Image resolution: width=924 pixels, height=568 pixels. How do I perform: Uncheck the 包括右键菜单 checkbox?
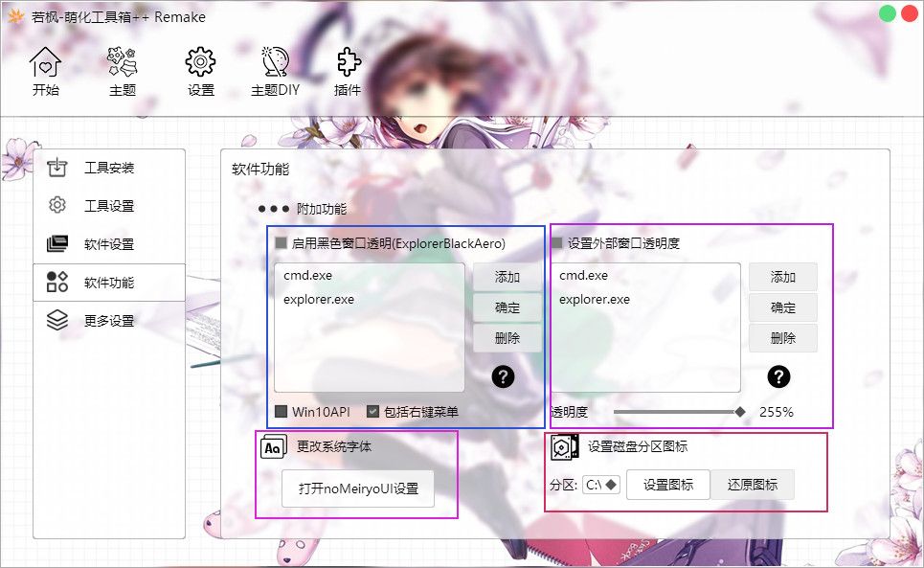pos(372,411)
